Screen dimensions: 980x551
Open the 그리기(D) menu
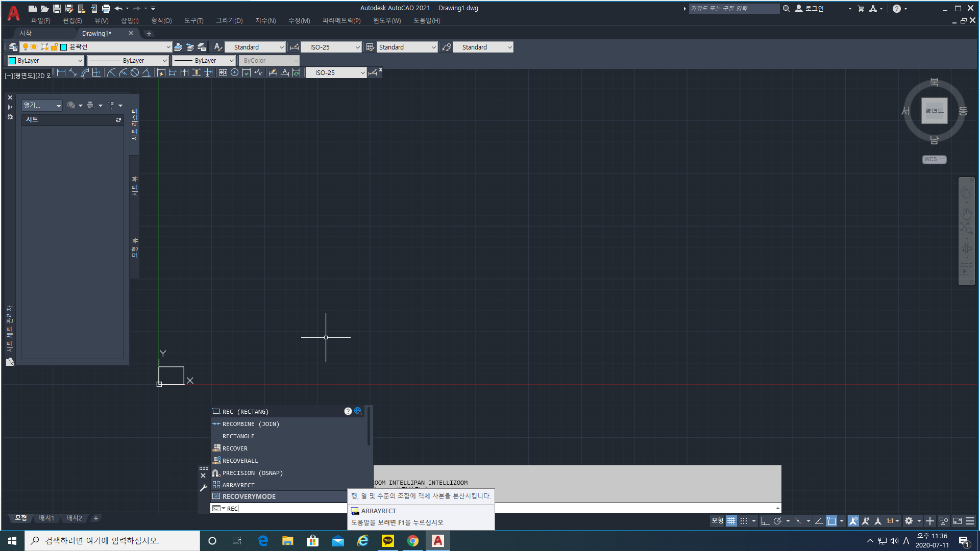click(229, 20)
